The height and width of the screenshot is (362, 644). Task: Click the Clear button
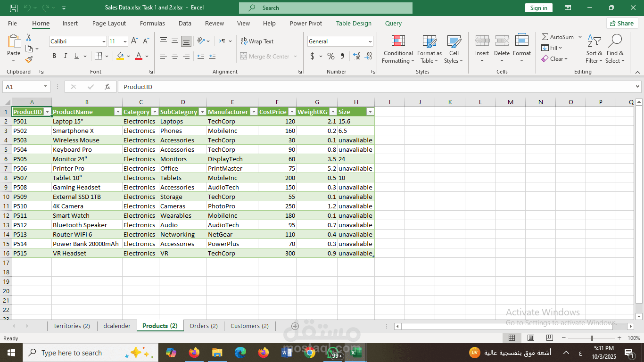(554, 59)
